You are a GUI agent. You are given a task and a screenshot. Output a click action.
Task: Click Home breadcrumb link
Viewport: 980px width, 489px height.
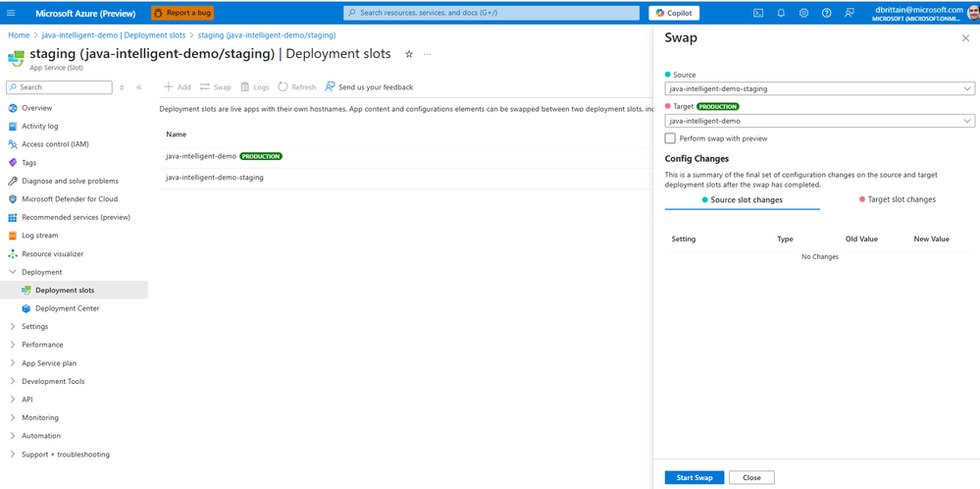pyautogui.click(x=19, y=35)
